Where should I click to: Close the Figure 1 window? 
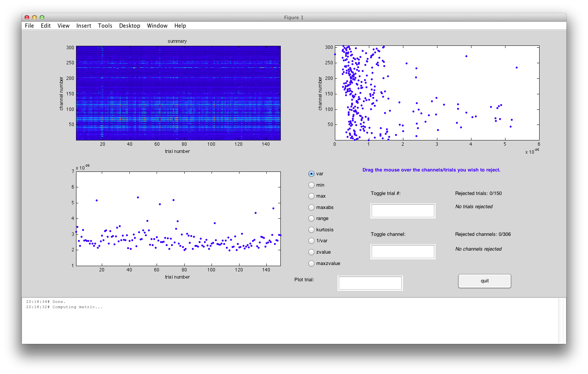pos(27,17)
